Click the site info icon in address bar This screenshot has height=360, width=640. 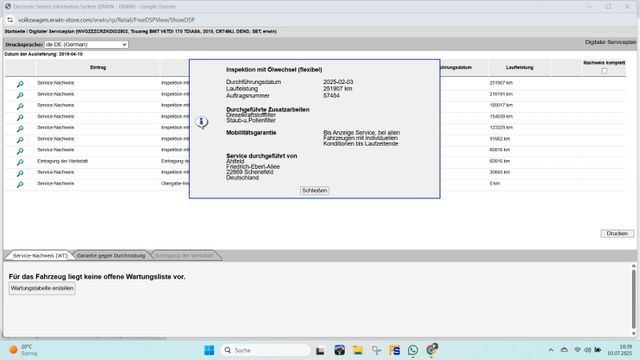[10, 20]
